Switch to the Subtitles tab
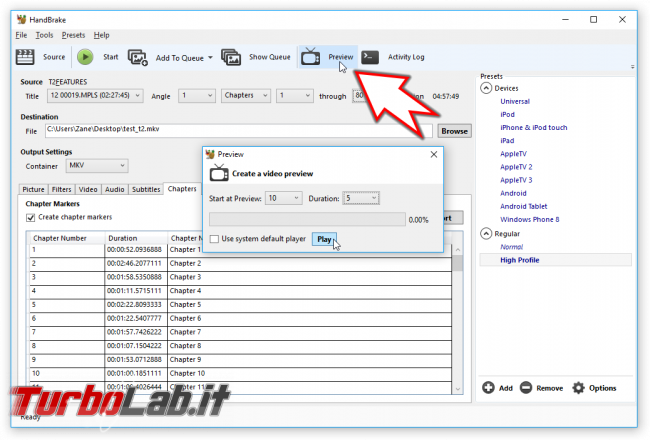Viewport: 650px width, 440px height. (x=146, y=189)
